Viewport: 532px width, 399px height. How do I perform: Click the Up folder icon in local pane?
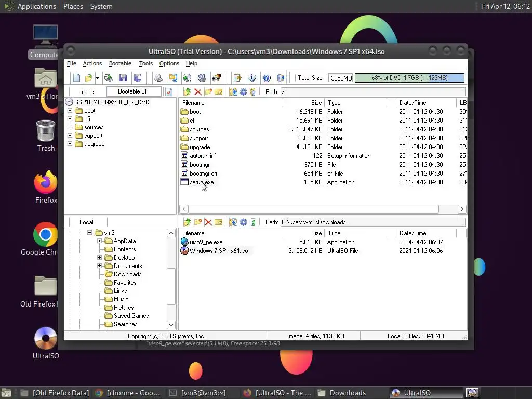[x=187, y=222]
